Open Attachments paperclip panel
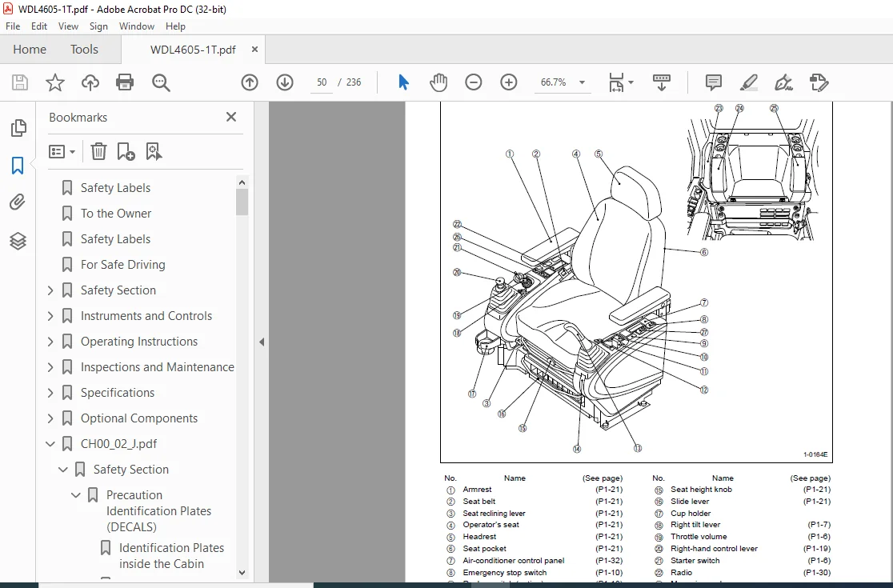Viewport: 893px width, 588px height. [x=18, y=202]
